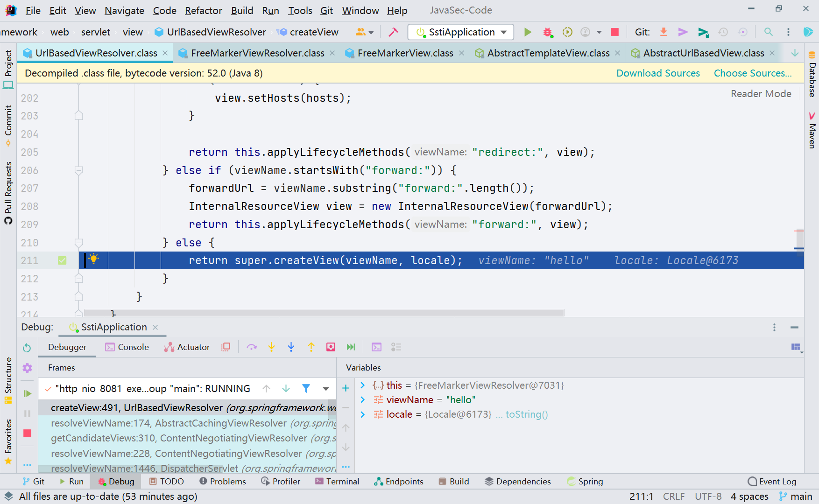This screenshot has height=504, width=819.
Task: Open the Navigate menu
Action: (124, 10)
